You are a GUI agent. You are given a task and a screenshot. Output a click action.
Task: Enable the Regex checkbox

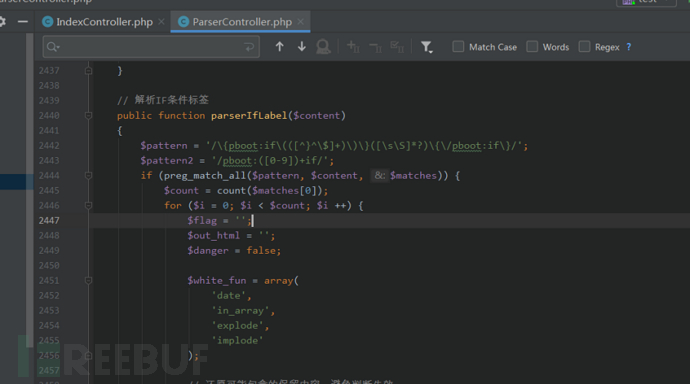point(584,47)
